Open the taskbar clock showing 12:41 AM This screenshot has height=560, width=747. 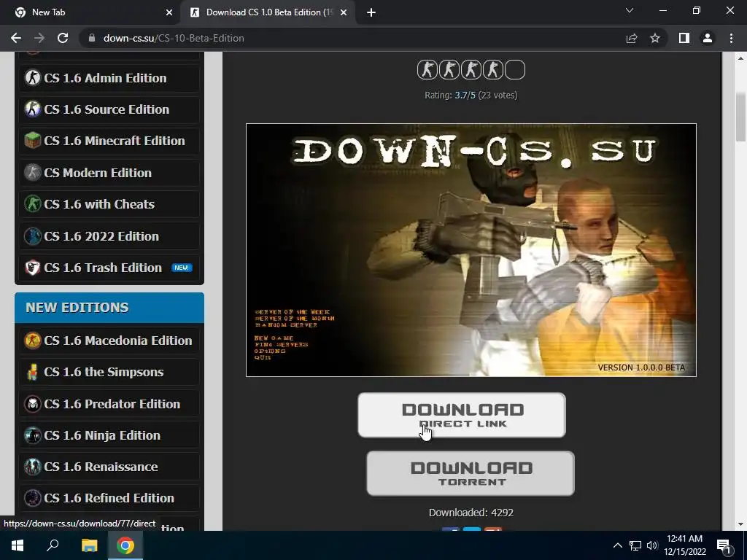tap(684, 545)
